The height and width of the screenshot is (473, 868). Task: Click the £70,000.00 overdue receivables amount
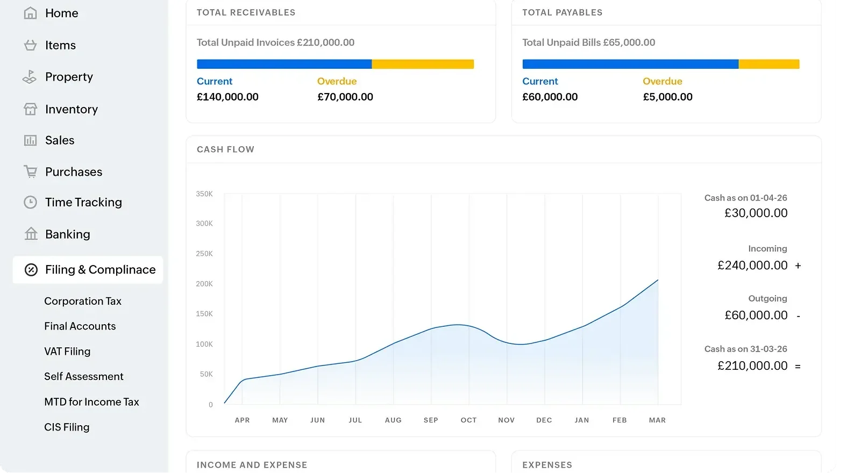345,97
